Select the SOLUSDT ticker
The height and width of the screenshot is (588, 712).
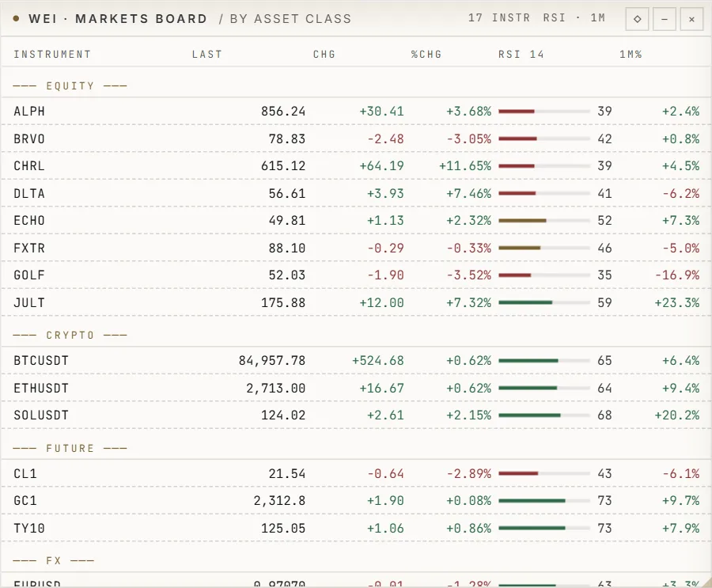coord(41,415)
